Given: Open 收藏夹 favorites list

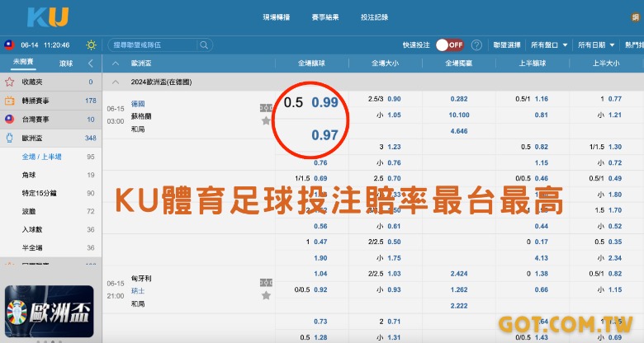Looking at the screenshot, I should (50, 82).
